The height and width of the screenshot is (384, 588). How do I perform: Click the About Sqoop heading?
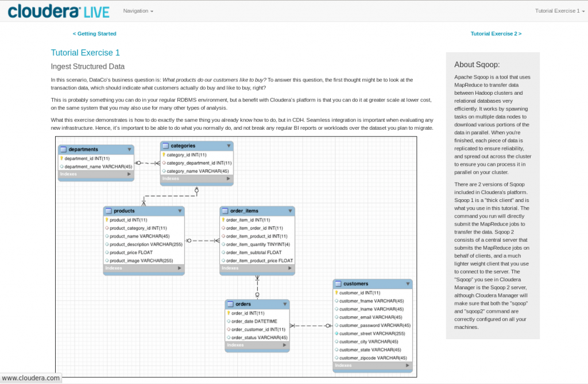[x=477, y=64]
